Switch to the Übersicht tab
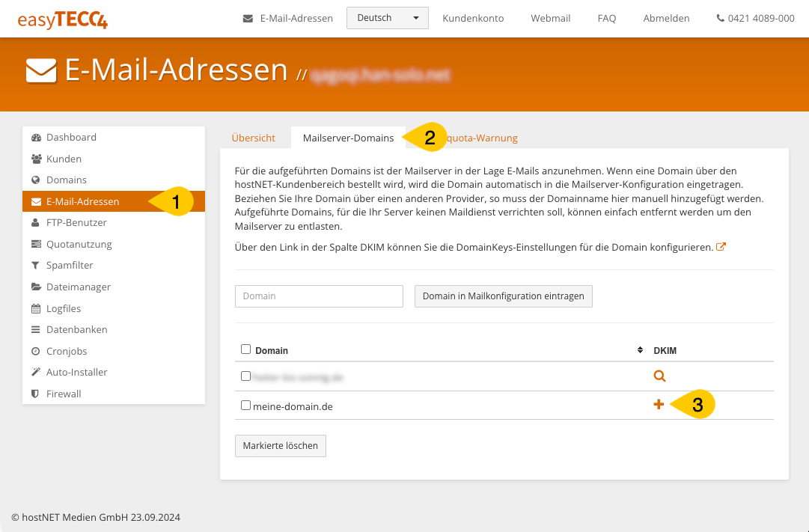809x532 pixels. click(x=253, y=138)
